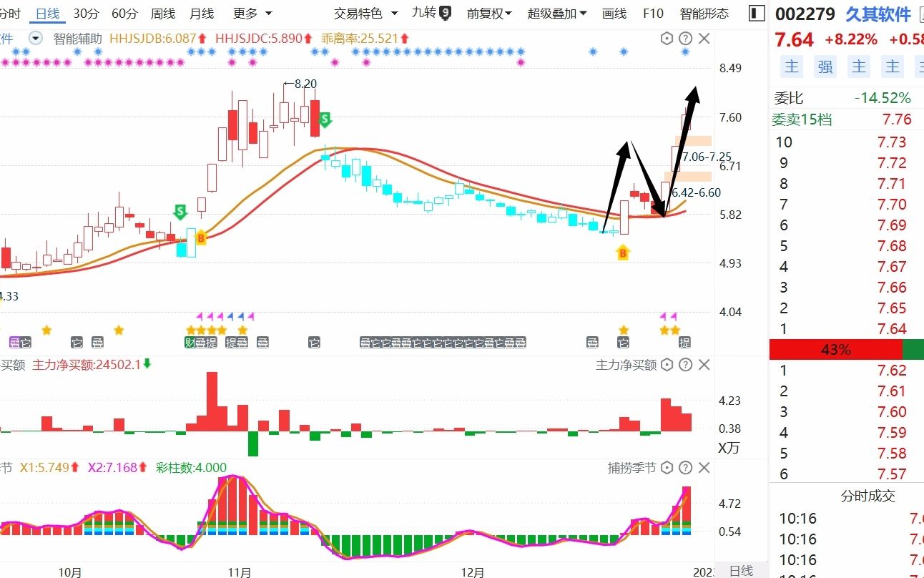The width and height of the screenshot is (924, 578).
Task: Click the 强 tag under the price
Action: point(825,67)
